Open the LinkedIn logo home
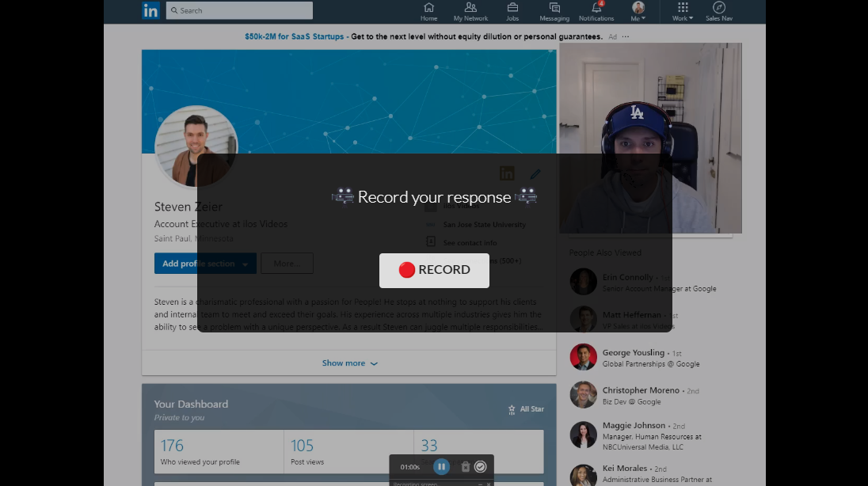The image size is (868, 486). [x=150, y=10]
